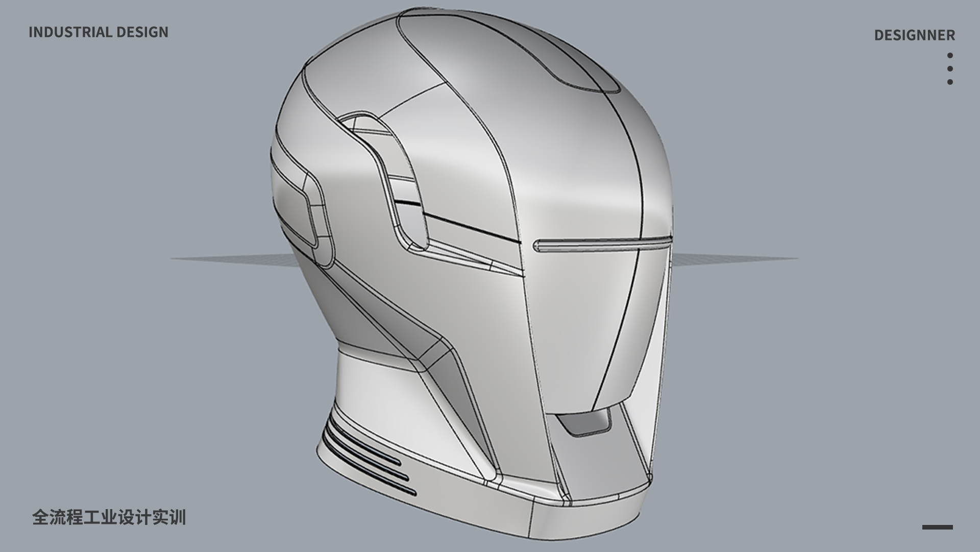
Task: Click the bottom dot of the vertical dots
Action: [950, 82]
